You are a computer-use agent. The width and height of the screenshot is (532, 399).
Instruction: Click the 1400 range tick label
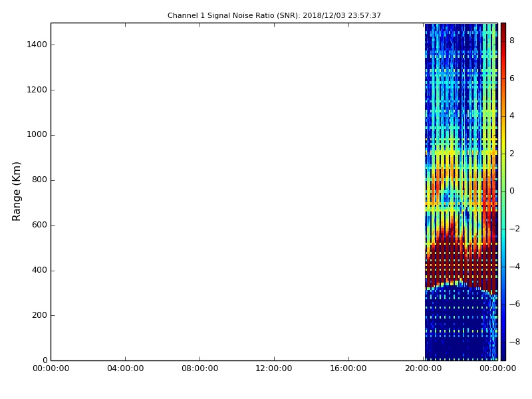(x=37, y=45)
